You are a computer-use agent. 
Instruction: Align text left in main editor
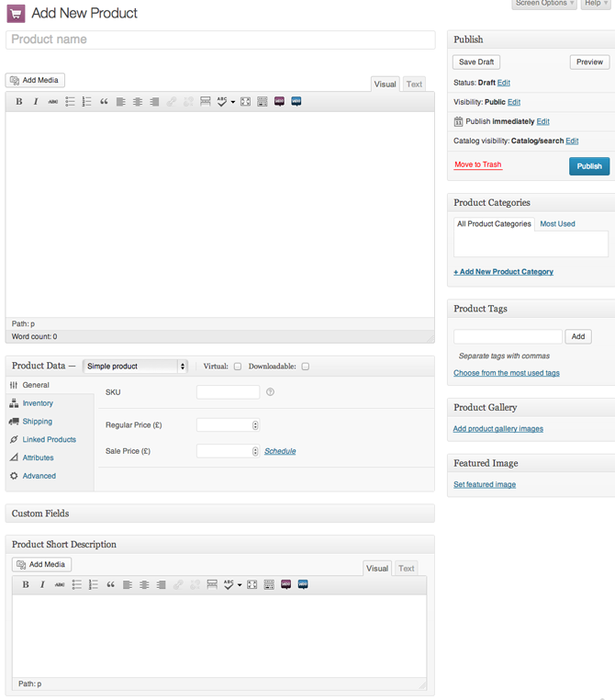coord(120,102)
